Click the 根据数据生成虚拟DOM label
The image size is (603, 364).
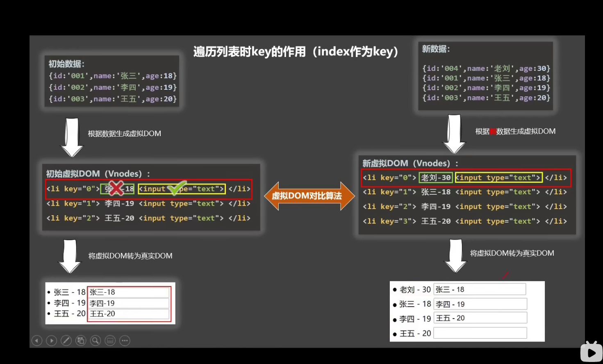125,134
